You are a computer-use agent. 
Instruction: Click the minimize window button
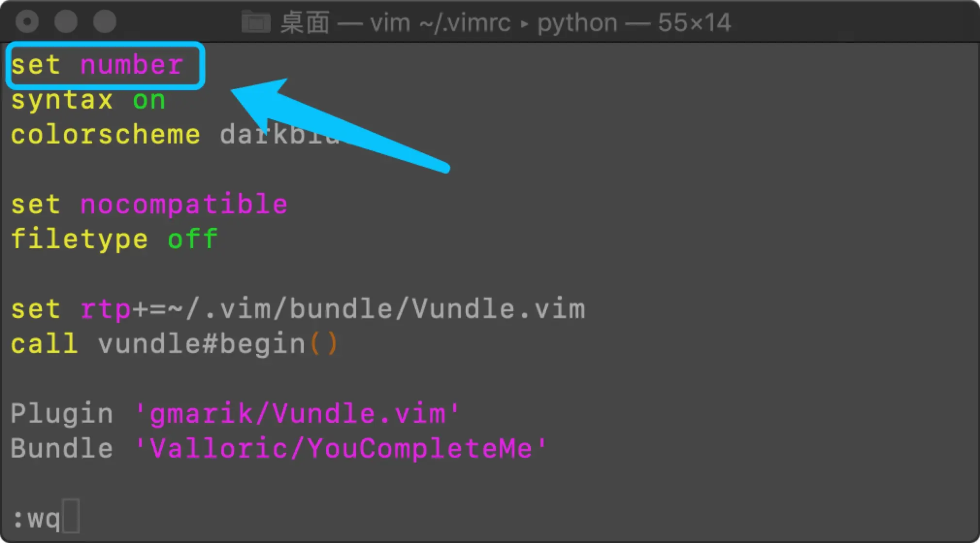tap(65, 21)
